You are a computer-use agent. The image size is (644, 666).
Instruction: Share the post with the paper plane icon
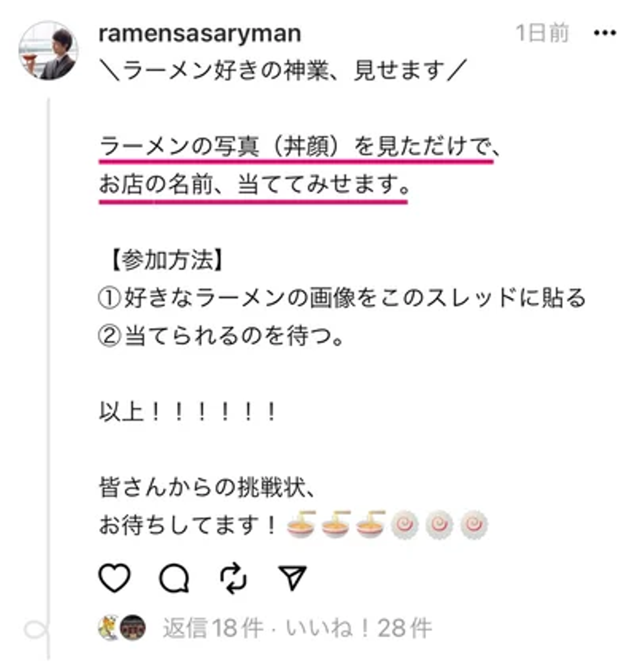click(292, 578)
